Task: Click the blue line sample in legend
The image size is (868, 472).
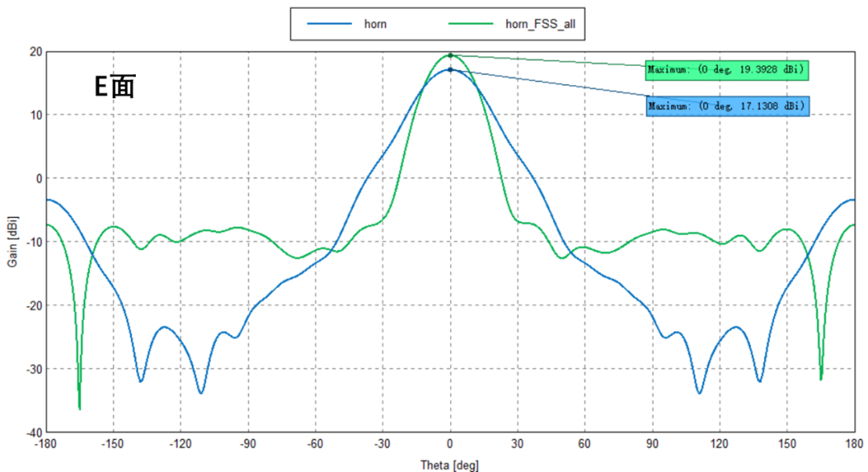Action: click(x=330, y=24)
